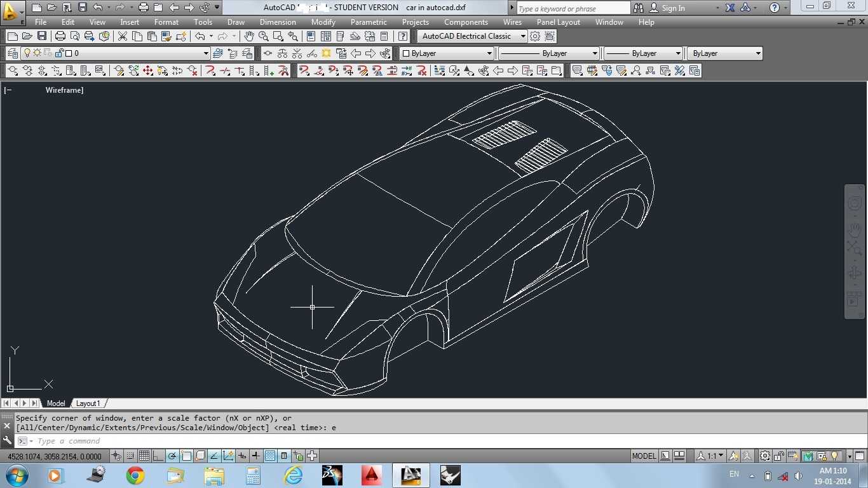Image resolution: width=868 pixels, height=488 pixels.
Task: Click the Zoom Previous icon
Action: coord(292,36)
